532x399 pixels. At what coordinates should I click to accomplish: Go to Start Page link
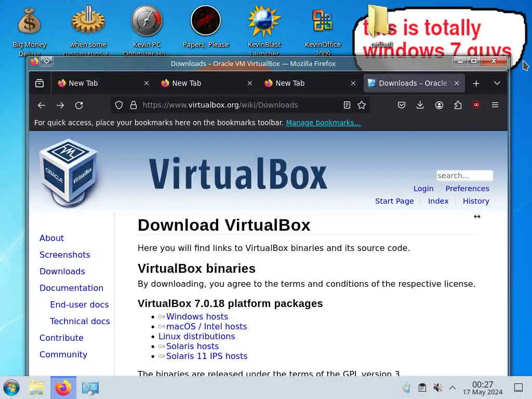coord(394,201)
